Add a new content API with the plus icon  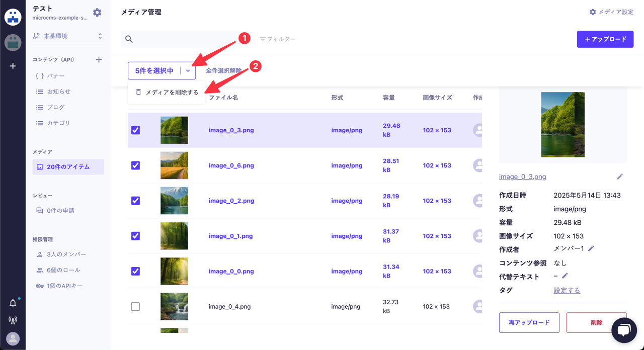coord(99,59)
